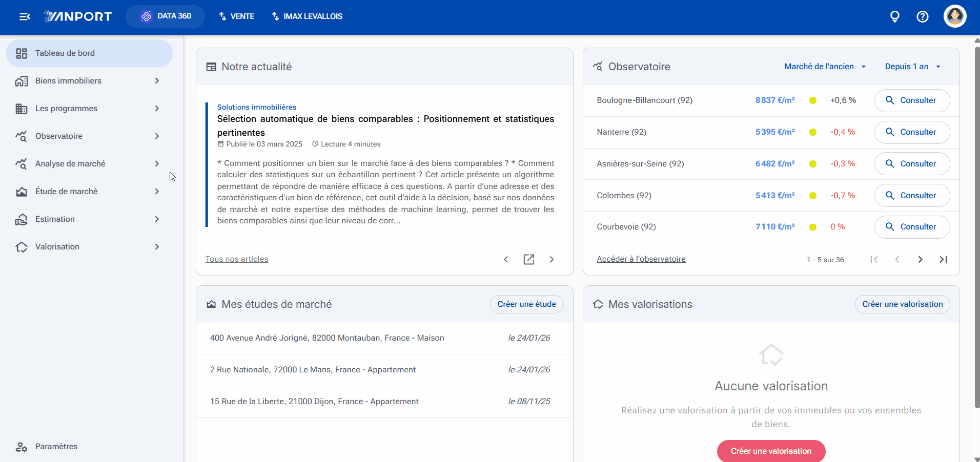Click the Notre actualité header icon
This screenshot has width=980, height=462.
point(211,67)
